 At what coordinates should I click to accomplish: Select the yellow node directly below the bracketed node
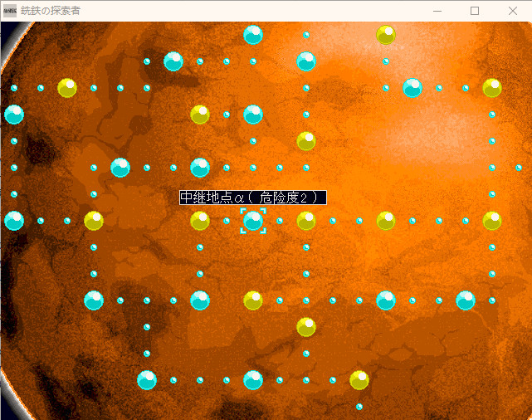[253, 300]
